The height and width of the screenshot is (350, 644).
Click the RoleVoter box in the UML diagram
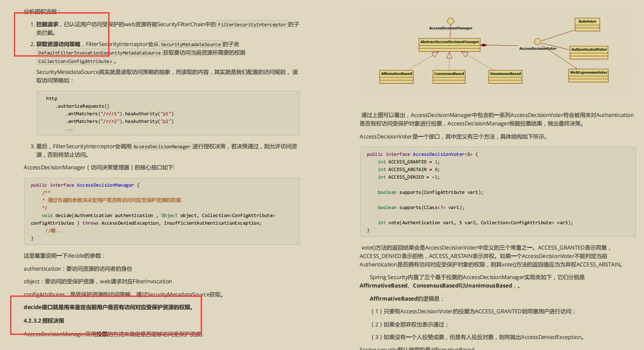(587, 24)
